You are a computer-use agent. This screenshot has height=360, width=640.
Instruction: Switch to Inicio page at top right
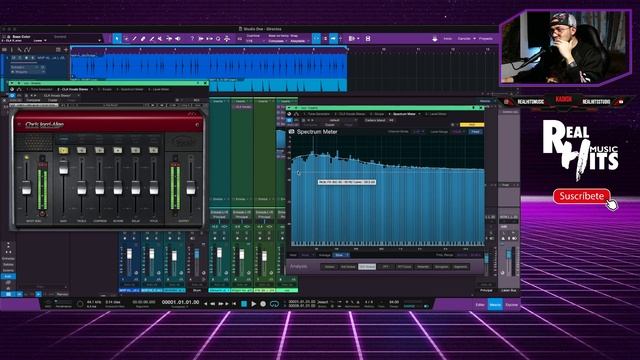448,38
